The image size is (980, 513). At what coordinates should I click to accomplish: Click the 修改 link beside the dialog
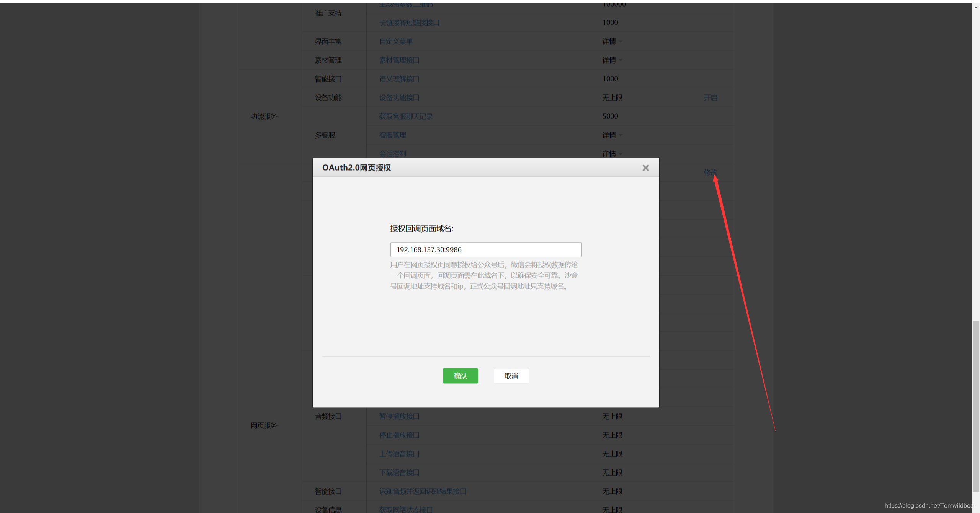coord(710,173)
